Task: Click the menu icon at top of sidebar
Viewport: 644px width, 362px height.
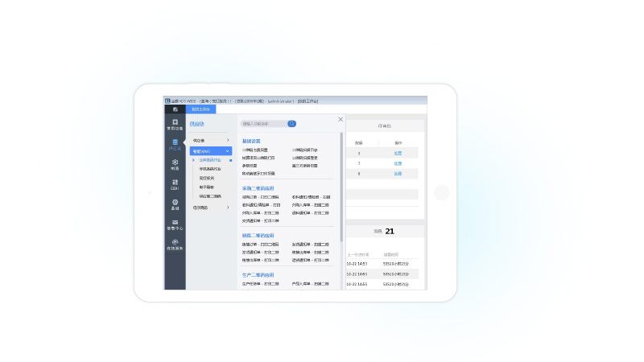Action: tap(175, 109)
